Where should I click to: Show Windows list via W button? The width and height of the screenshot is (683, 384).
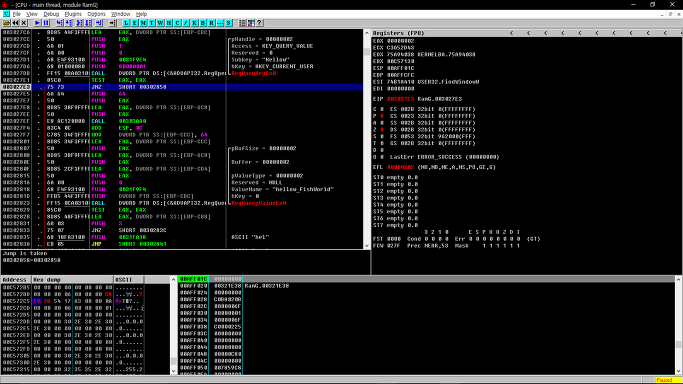(160, 23)
